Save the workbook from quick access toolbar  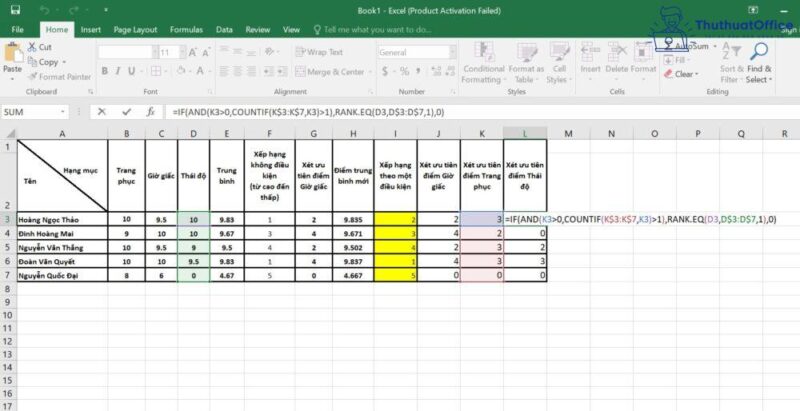(x=15, y=10)
